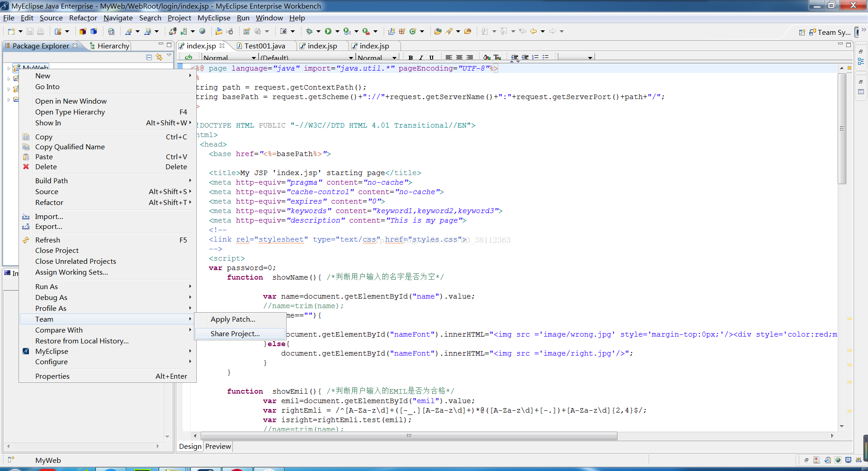Open the second Normal size dropdown
The width and height of the screenshot is (868, 471).
(x=394, y=58)
